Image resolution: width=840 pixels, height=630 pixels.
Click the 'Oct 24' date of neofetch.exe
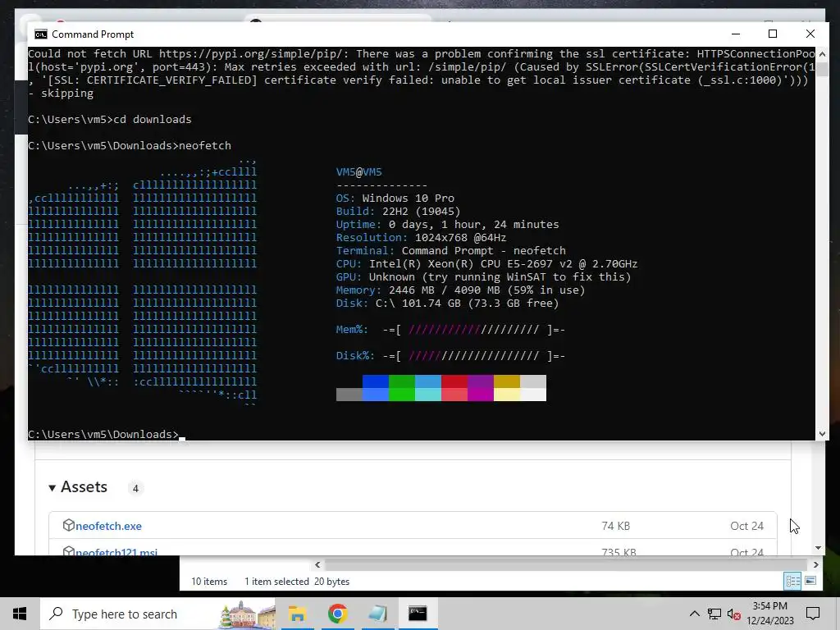pyautogui.click(x=746, y=526)
